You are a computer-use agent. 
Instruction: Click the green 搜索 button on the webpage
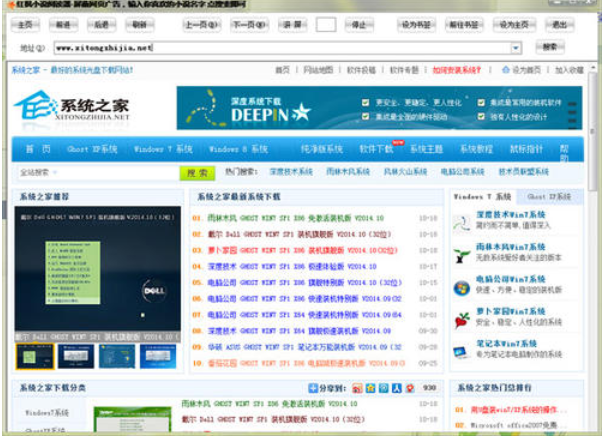(x=197, y=173)
